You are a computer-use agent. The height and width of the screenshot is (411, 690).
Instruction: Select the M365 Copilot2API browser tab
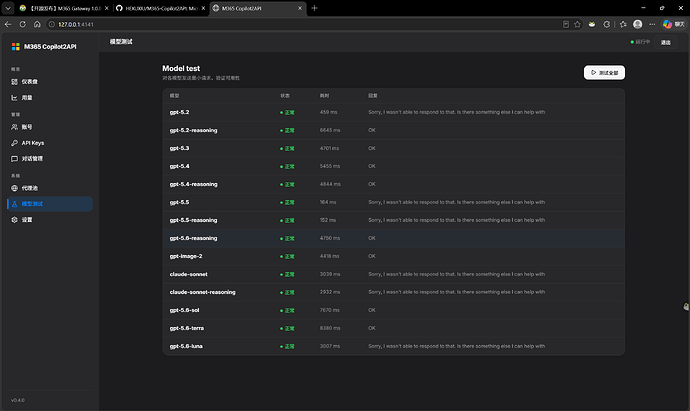(x=258, y=8)
